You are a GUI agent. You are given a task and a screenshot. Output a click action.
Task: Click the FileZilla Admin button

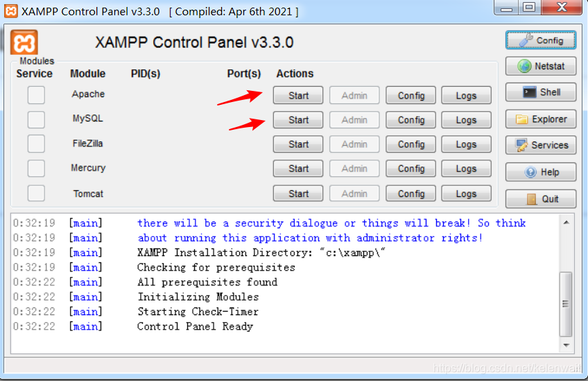[354, 144]
